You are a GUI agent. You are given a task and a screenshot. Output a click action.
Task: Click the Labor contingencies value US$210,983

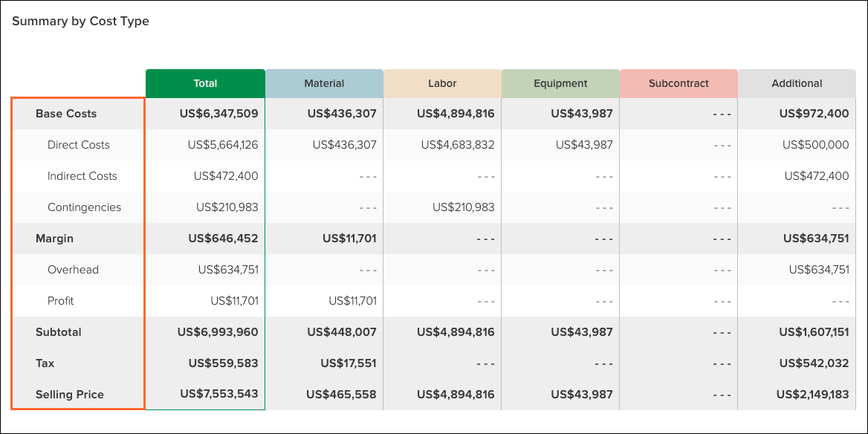tap(463, 207)
